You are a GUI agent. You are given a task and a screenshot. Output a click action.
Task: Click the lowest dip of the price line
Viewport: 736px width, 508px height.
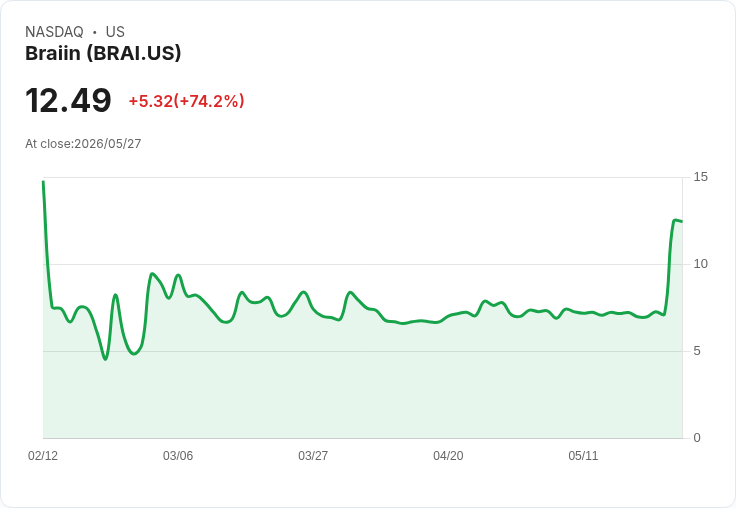[x=105, y=359]
